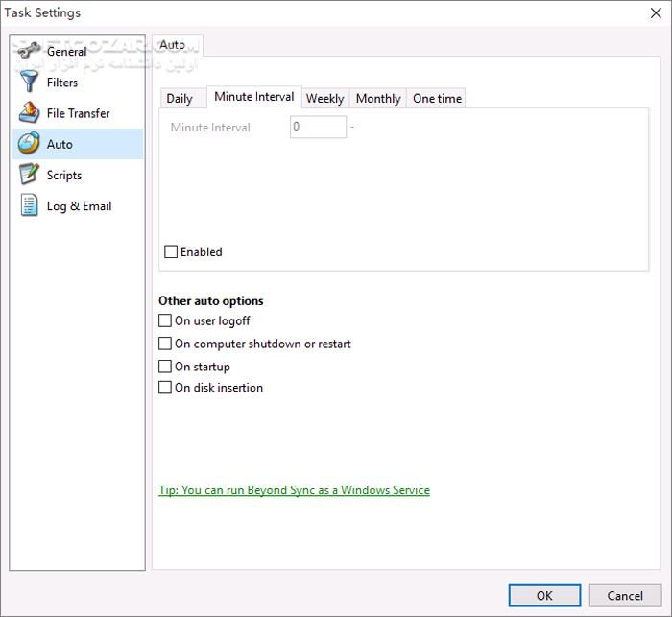
Task: Click the Log & Email document icon
Action: coord(29,206)
